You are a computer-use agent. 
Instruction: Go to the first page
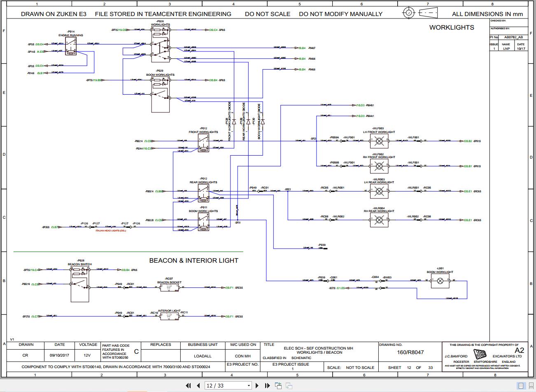pyautogui.click(x=188, y=385)
